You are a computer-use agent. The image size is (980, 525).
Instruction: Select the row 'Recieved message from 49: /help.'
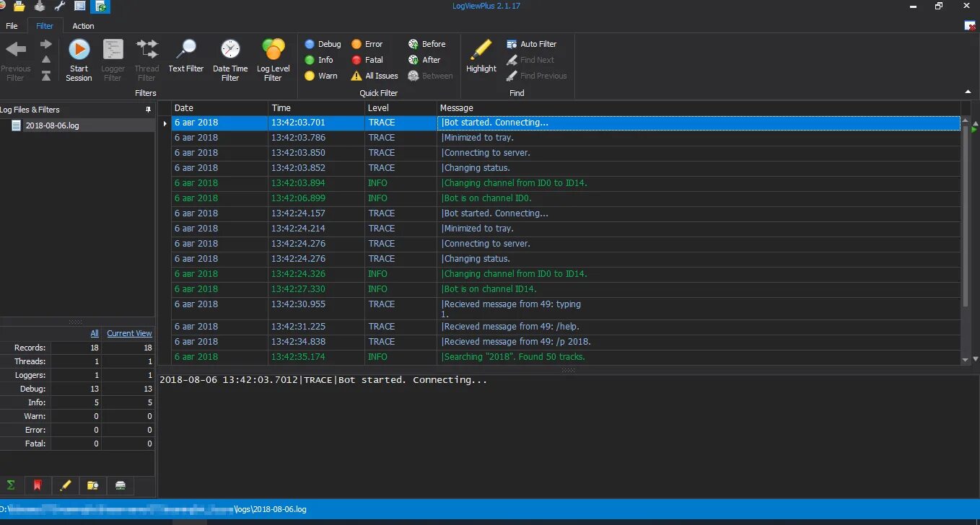[566, 327]
